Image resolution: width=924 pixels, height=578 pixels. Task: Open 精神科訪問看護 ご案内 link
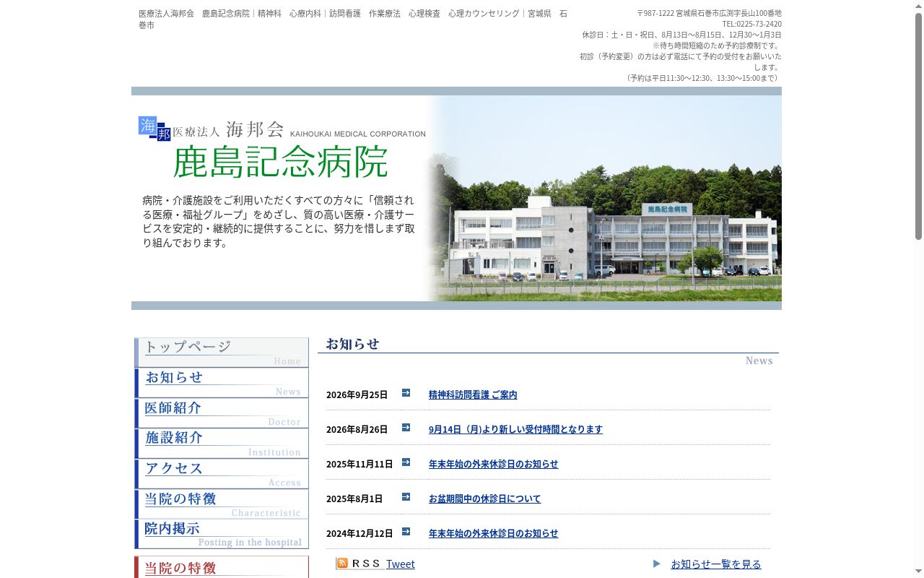point(473,394)
